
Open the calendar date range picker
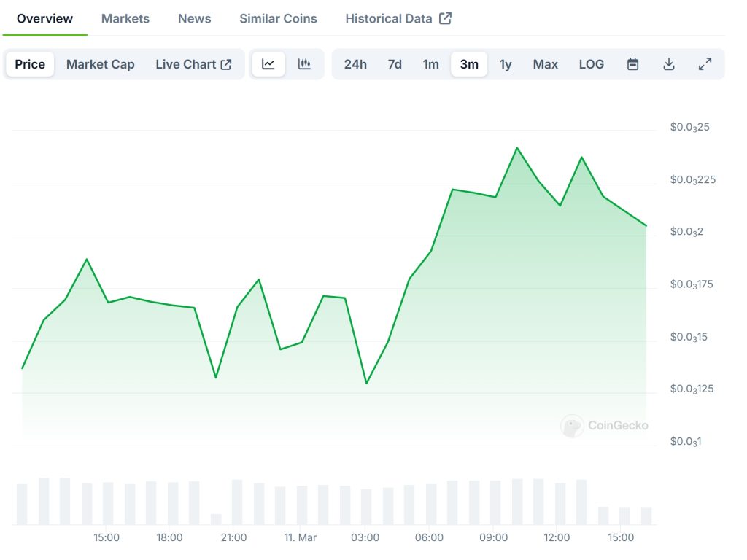pos(632,64)
